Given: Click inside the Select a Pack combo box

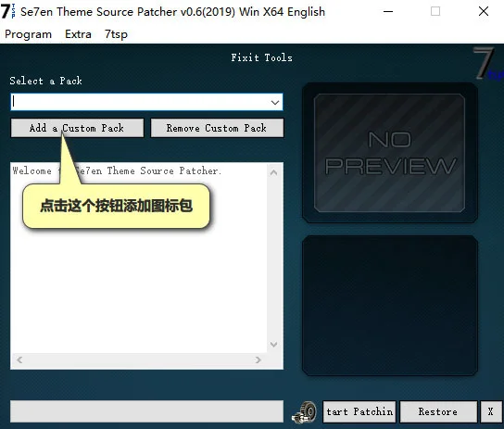Looking at the screenshot, I should coord(146,102).
